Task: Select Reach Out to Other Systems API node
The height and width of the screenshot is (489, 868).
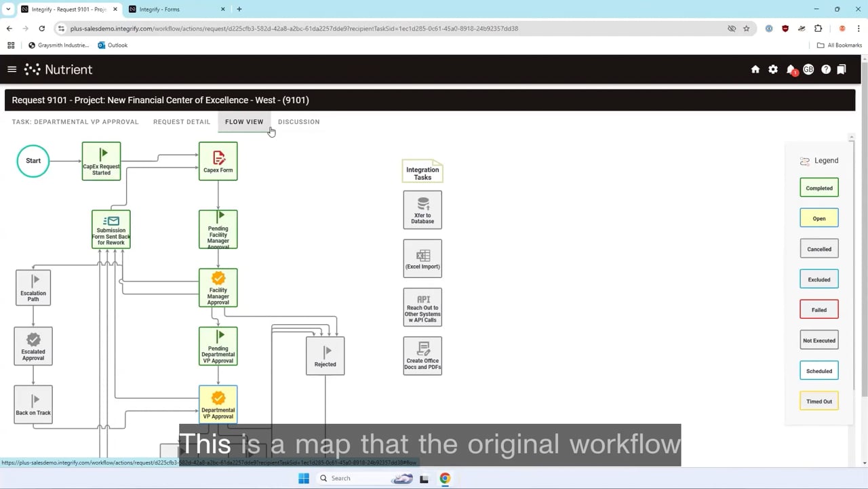Action: [x=422, y=307]
